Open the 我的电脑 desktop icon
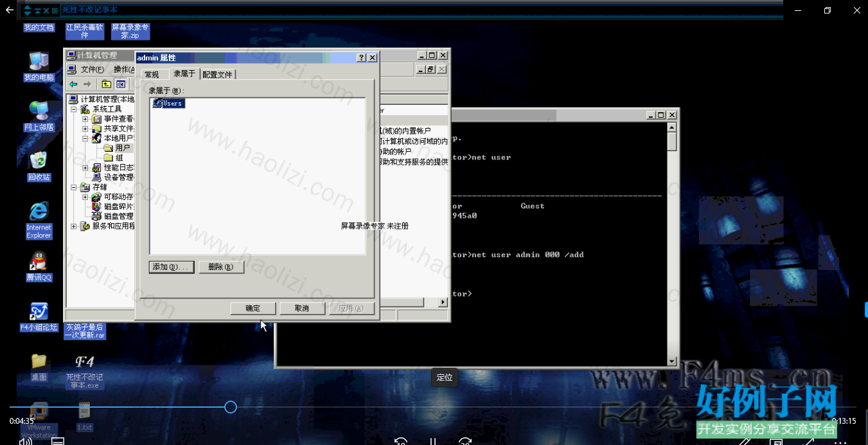This screenshot has width=868, height=445. 39,66
